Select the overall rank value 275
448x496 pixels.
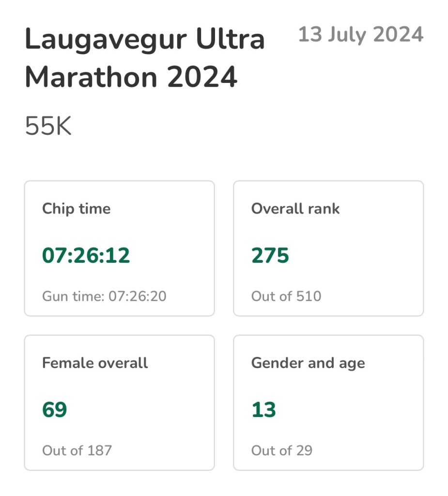[x=270, y=256]
